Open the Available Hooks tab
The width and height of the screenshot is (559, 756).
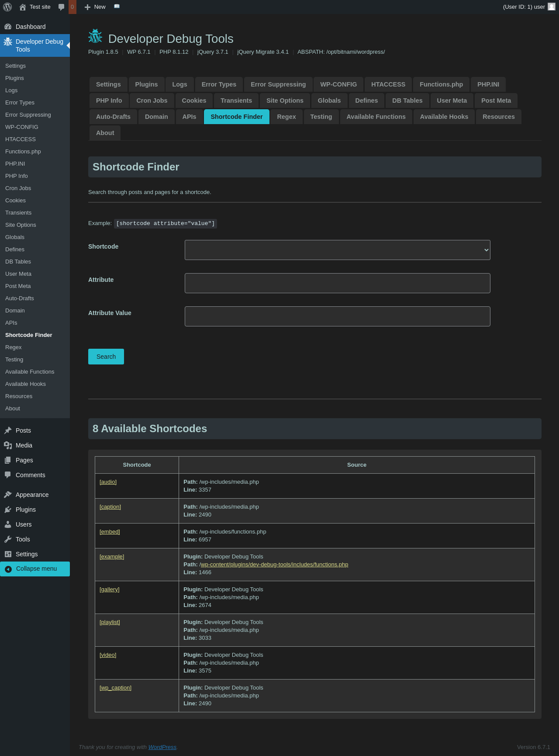[444, 117]
